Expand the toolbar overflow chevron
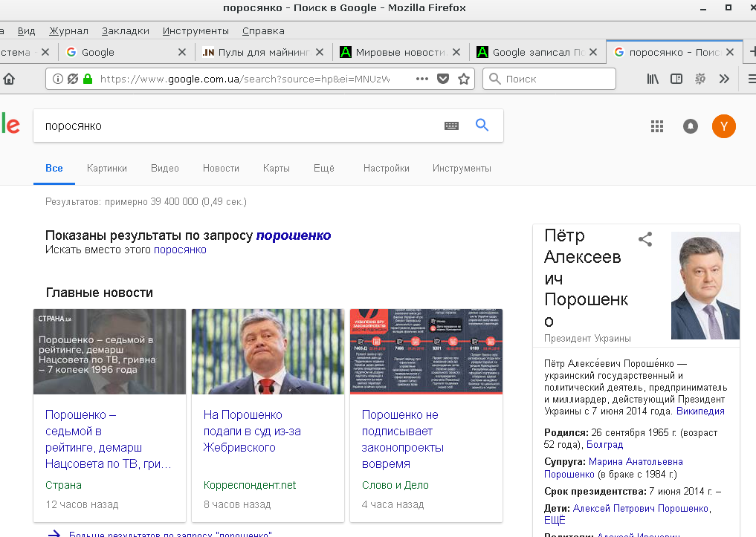The width and height of the screenshot is (756, 537). coord(724,79)
